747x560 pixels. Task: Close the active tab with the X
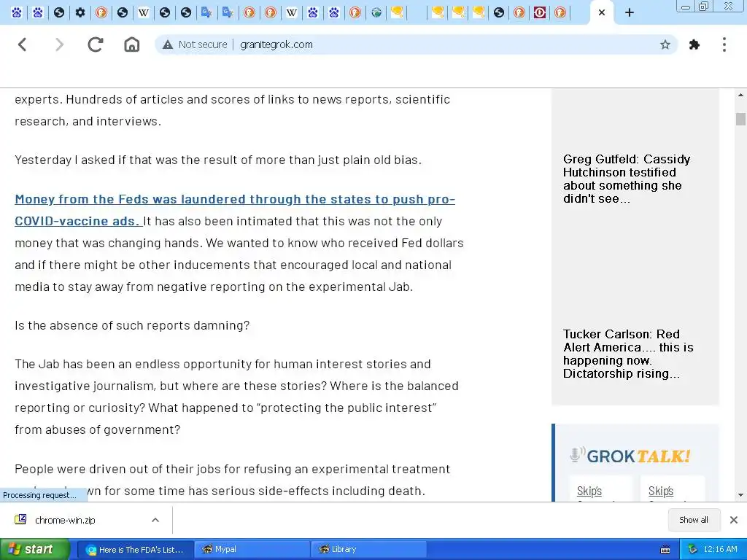(602, 13)
